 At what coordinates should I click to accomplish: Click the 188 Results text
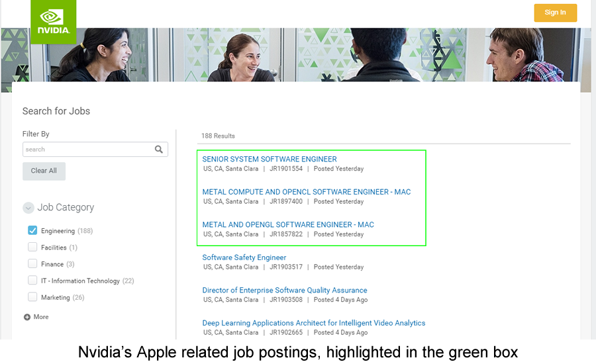pos(218,136)
